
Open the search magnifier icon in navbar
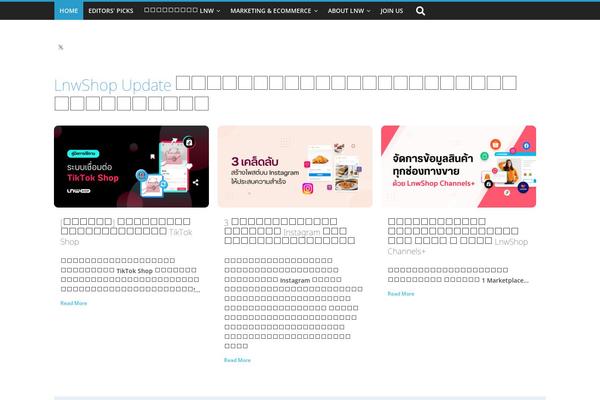click(x=420, y=11)
